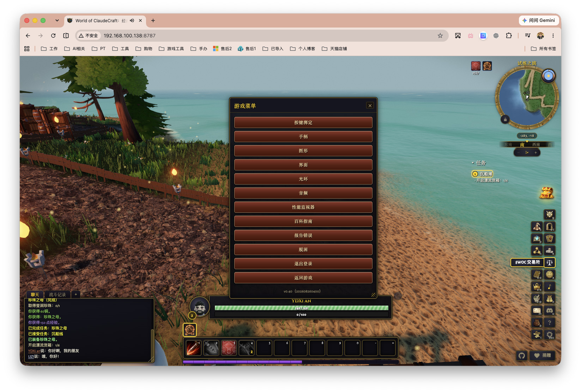Open the 图形 graphics settings
Image resolution: width=581 pixels, height=392 pixels.
303,151
